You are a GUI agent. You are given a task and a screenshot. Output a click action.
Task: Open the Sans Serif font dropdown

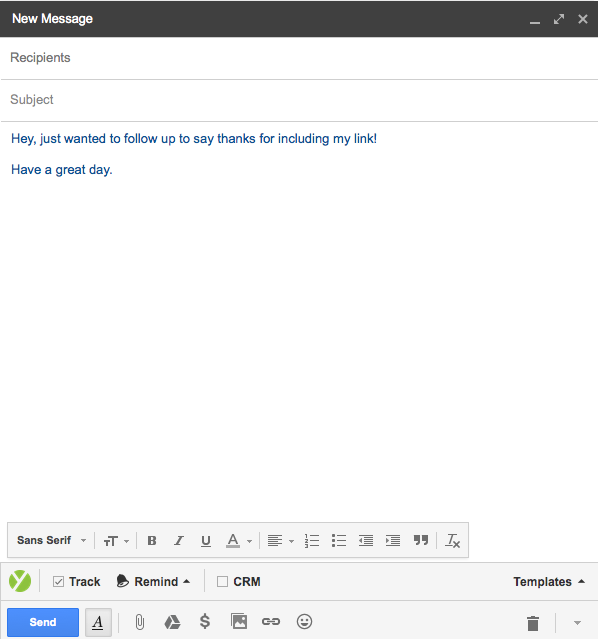(51, 540)
